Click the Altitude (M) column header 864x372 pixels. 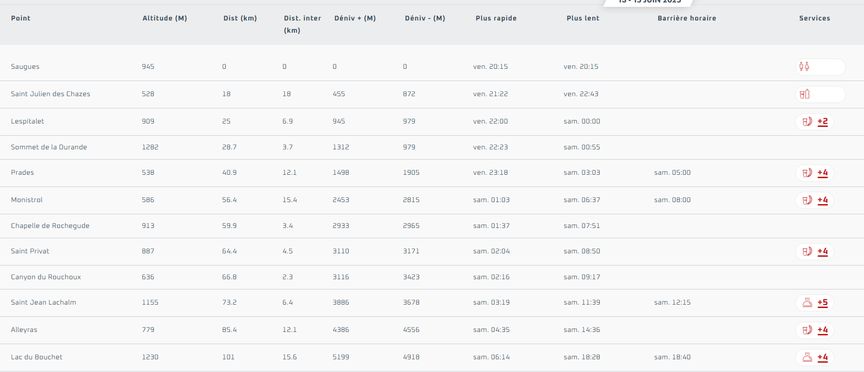[165, 18]
